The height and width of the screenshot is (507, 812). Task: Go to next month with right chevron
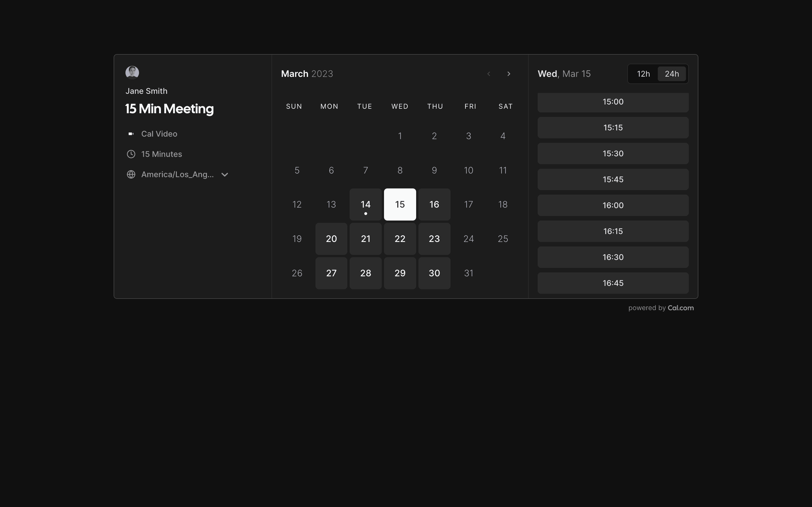pos(509,74)
